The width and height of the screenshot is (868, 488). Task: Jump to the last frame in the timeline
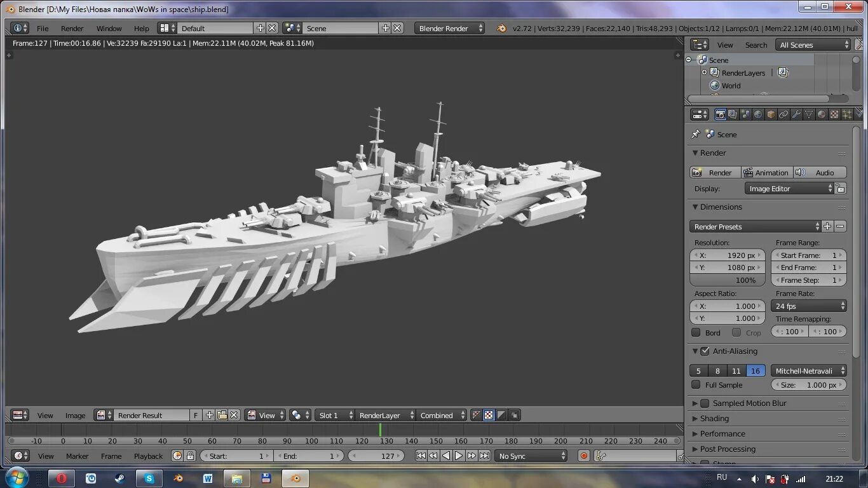click(x=484, y=456)
